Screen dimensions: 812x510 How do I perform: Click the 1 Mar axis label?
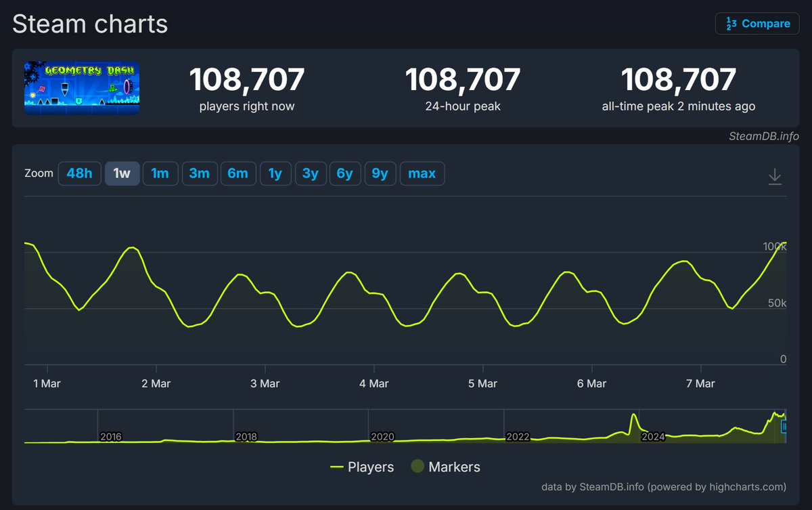tap(47, 383)
